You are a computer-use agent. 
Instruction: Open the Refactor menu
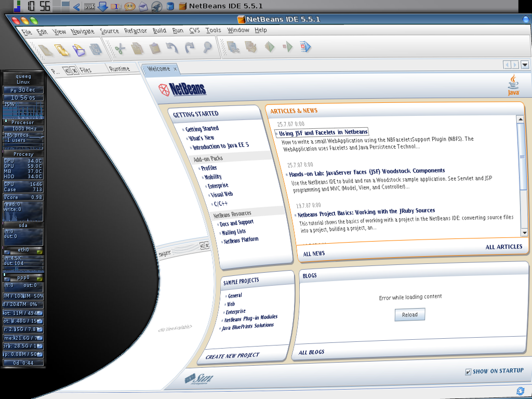coord(136,31)
